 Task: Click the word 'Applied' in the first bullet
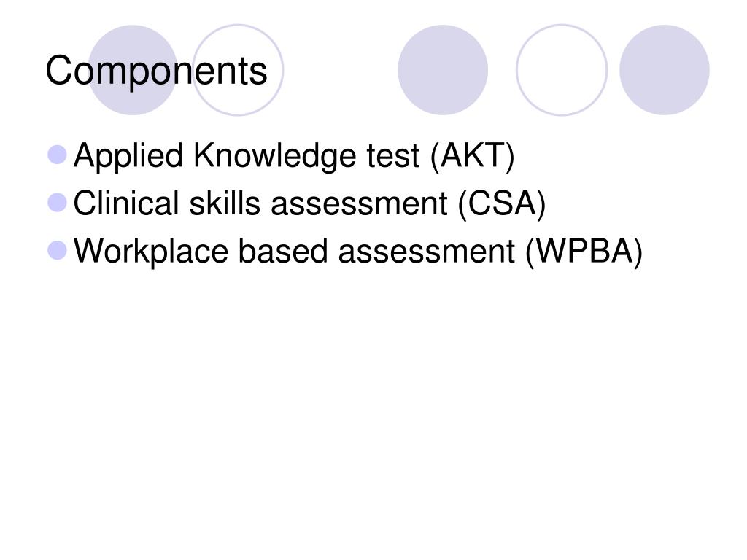click(x=128, y=156)
